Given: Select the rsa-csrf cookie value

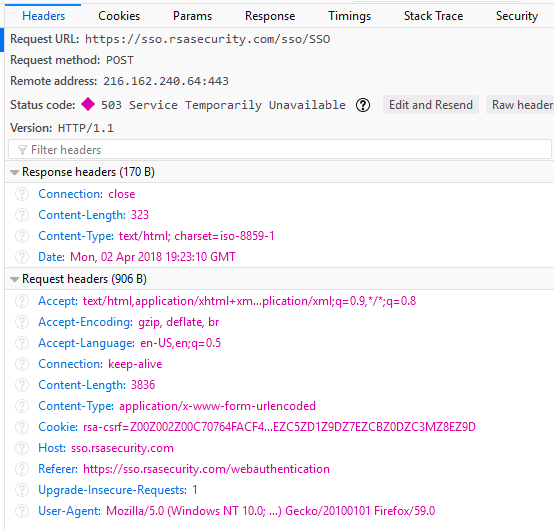Looking at the screenshot, I should pyautogui.click(x=279, y=427).
